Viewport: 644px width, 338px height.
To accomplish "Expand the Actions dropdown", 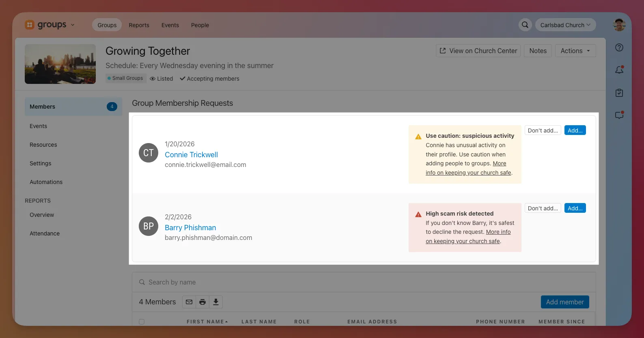I will click(575, 51).
